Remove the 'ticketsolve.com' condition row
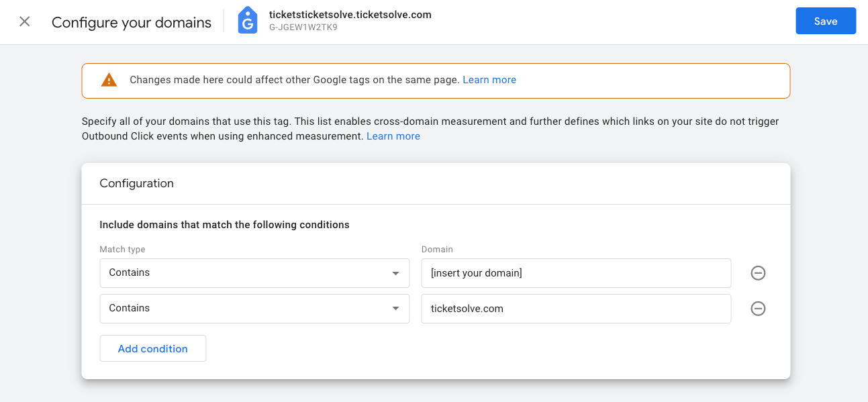Image resolution: width=868 pixels, height=402 pixels. 758,309
